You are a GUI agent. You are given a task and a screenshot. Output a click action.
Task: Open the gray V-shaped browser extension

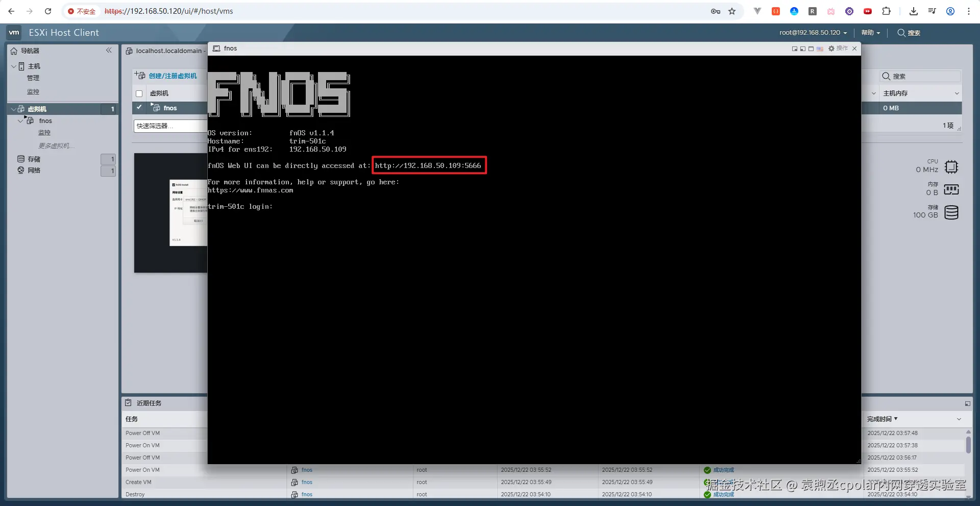tap(757, 11)
